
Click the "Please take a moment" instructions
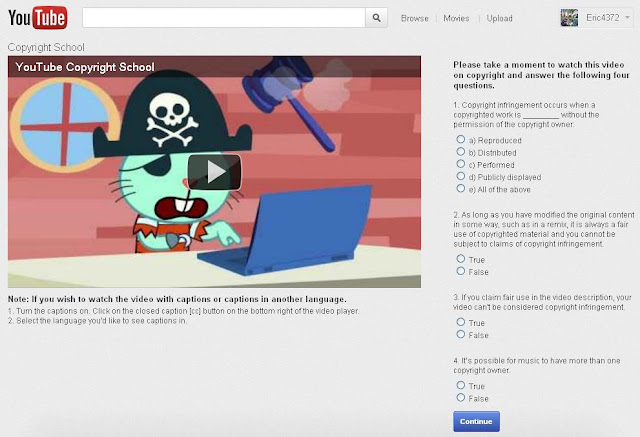click(541, 75)
